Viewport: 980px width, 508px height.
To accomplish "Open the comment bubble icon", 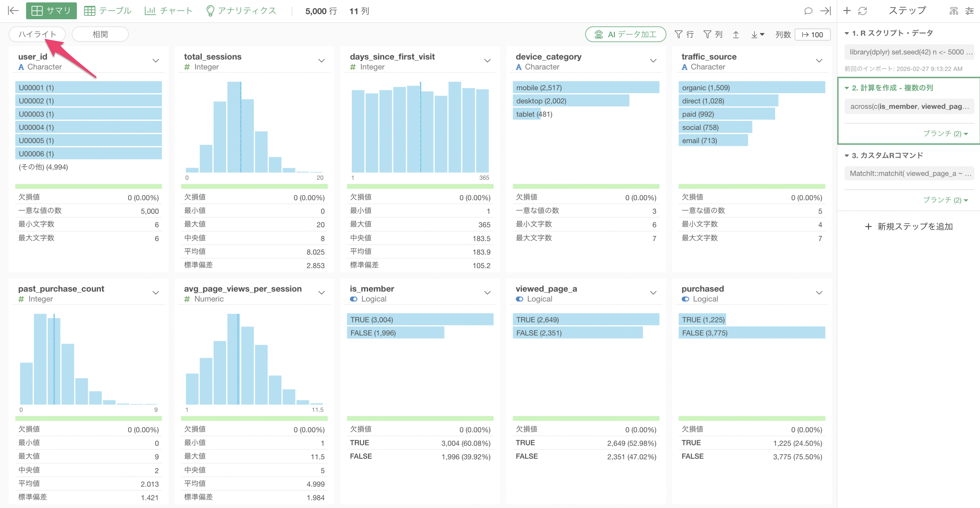I will click(808, 11).
